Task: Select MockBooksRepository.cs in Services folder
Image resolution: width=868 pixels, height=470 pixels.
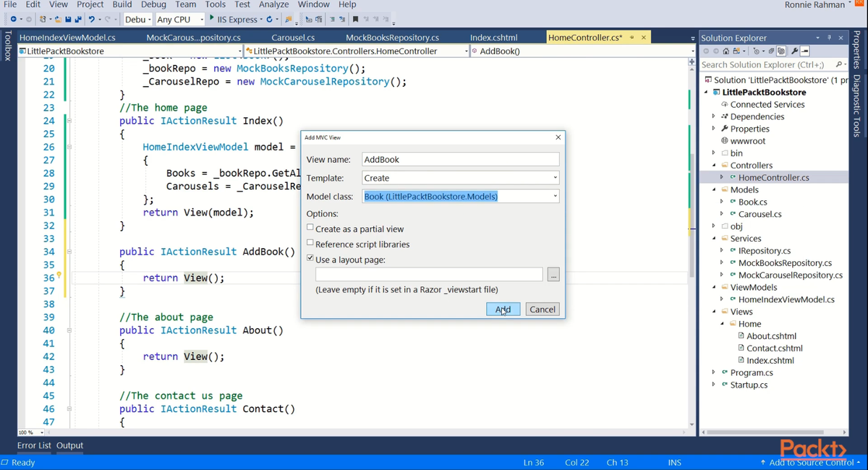Action: tap(785, 262)
